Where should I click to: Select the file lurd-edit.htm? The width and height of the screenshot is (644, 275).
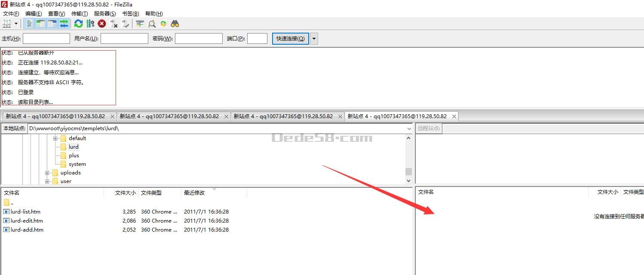point(27,220)
